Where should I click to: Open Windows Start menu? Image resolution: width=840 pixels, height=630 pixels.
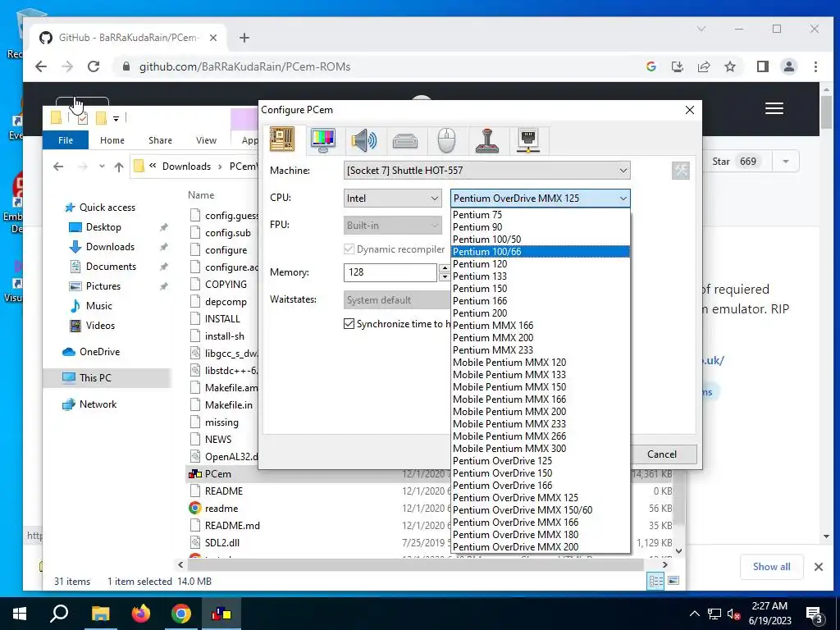[x=20, y=614]
